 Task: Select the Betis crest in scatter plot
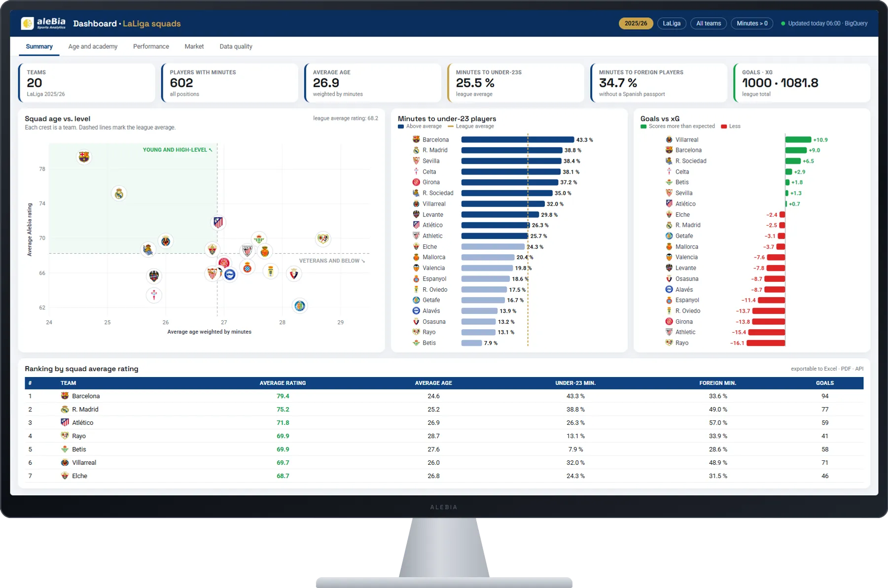click(258, 239)
